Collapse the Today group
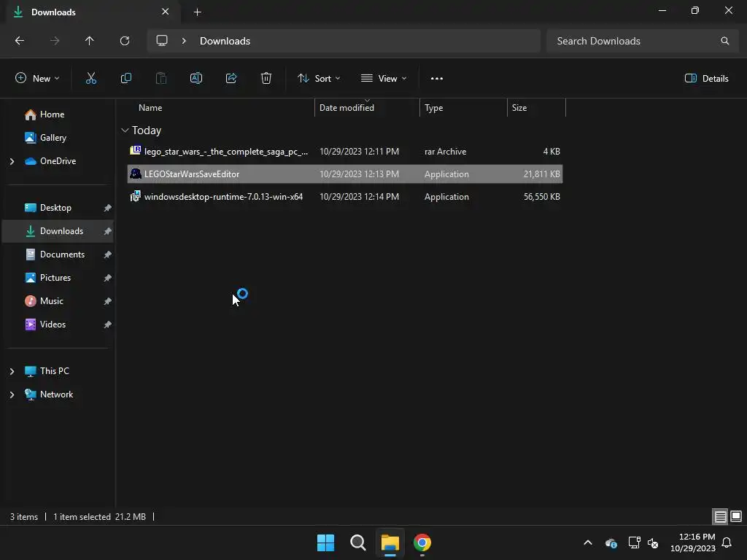This screenshot has width=747, height=560. (125, 131)
